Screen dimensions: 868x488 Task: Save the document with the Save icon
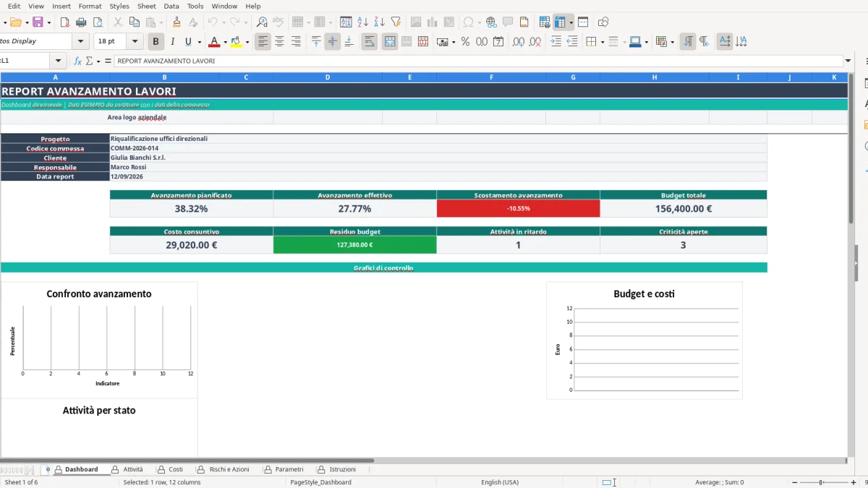pyautogui.click(x=38, y=22)
